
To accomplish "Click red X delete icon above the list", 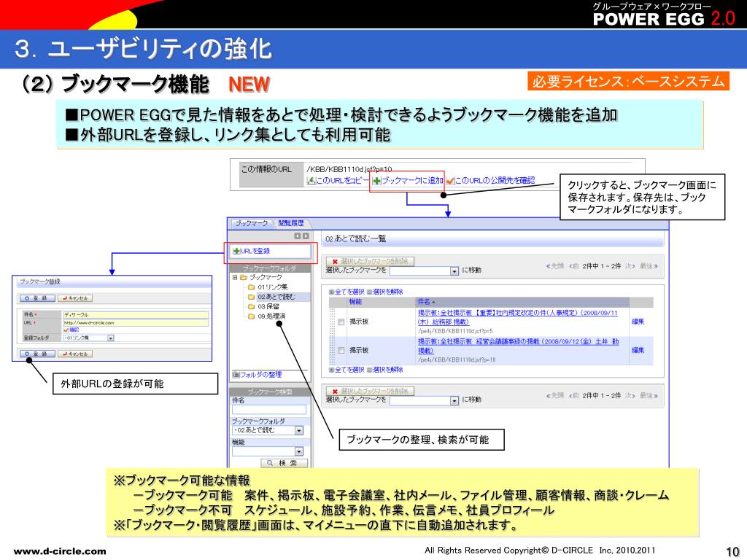I will tap(334, 262).
